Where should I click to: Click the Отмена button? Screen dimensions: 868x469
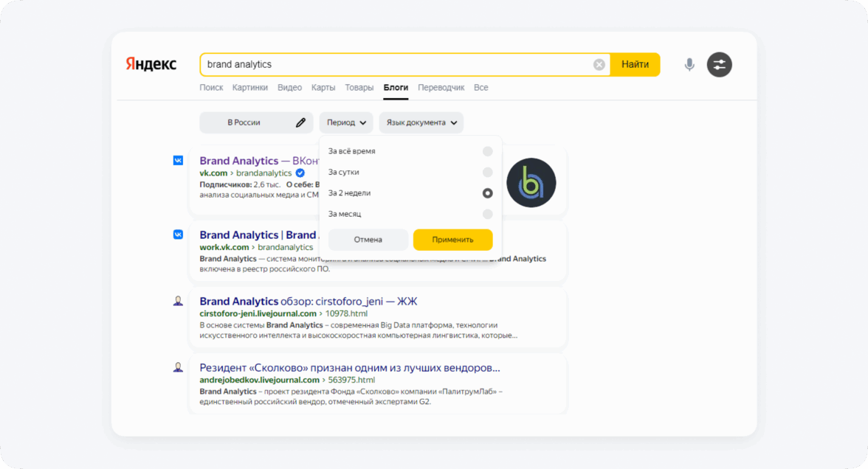tap(368, 240)
